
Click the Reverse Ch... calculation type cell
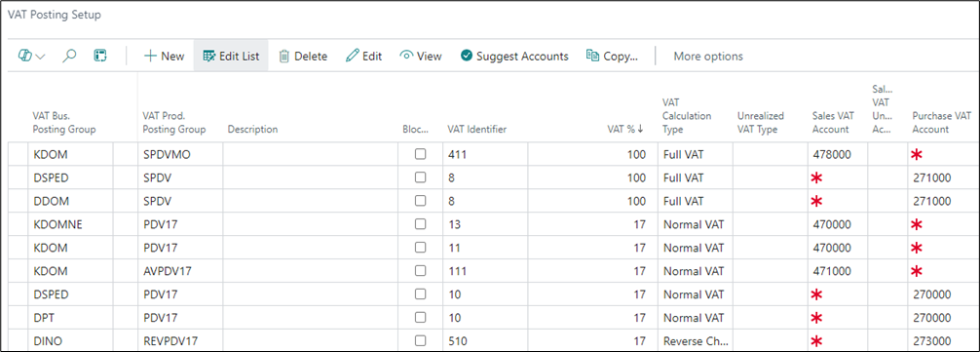click(695, 341)
